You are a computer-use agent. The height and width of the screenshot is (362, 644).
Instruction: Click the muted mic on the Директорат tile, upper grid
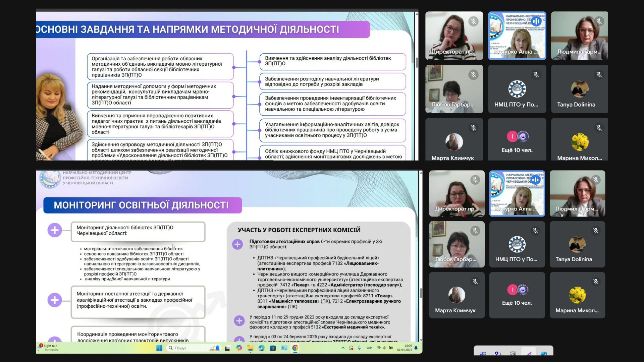tap(474, 21)
